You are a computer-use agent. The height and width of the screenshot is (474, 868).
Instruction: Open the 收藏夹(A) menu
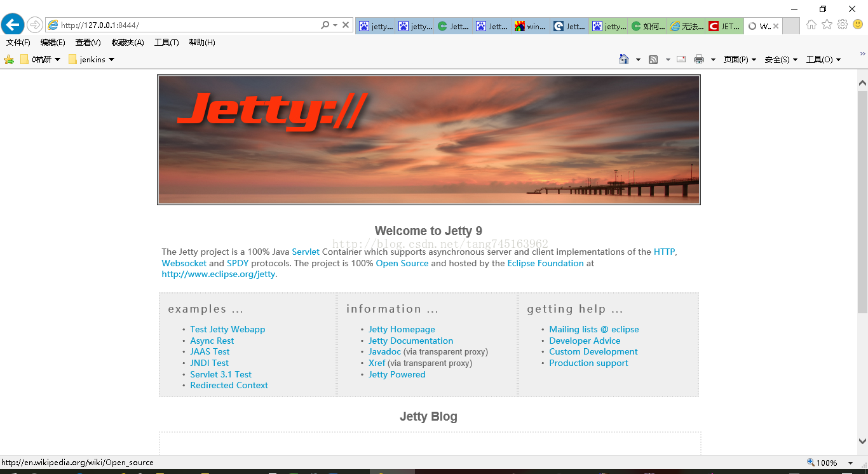(128, 43)
